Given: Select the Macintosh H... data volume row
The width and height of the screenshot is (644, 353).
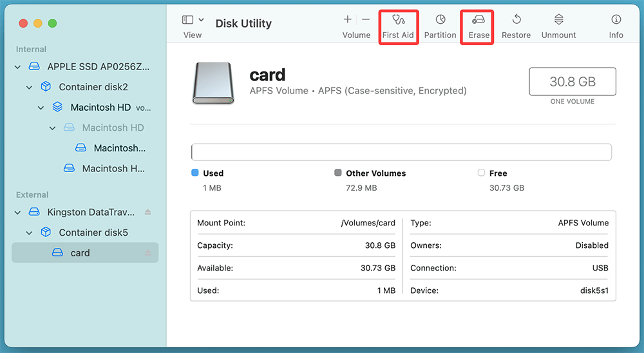Looking at the screenshot, I should click(86, 168).
